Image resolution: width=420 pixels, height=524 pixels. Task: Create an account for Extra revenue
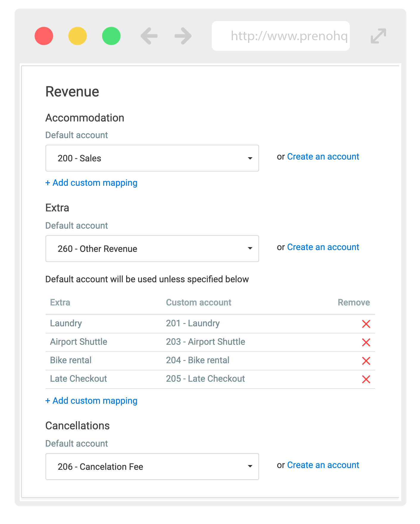coord(323,247)
